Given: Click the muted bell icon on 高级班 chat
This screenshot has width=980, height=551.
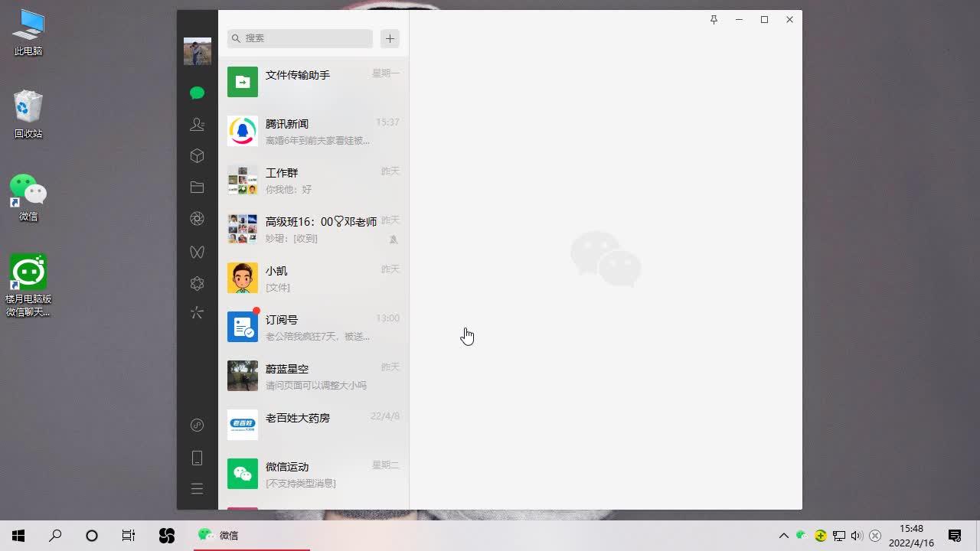Looking at the screenshot, I should point(394,240).
